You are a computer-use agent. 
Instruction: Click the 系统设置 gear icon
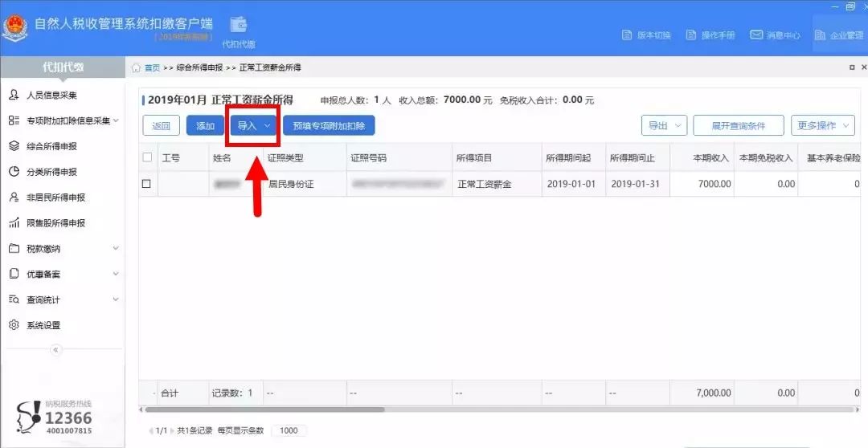click(14, 324)
